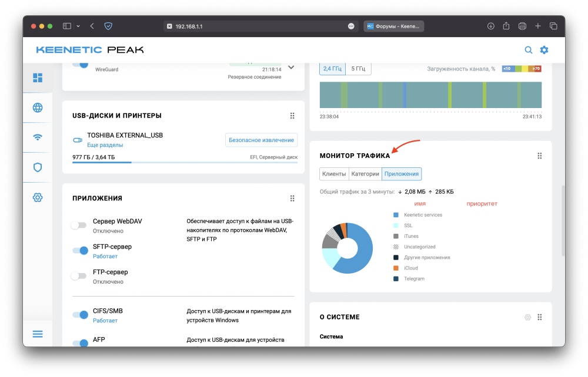The width and height of the screenshot is (588, 377).
Task: Click CIFS/SMB Работает status link
Action: 105,321
